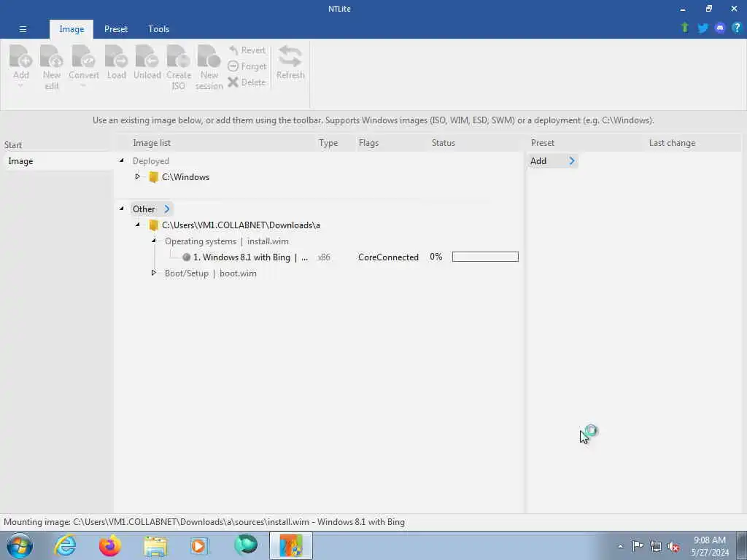Click the Type column header
The width and height of the screenshot is (747, 560).
point(328,143)
